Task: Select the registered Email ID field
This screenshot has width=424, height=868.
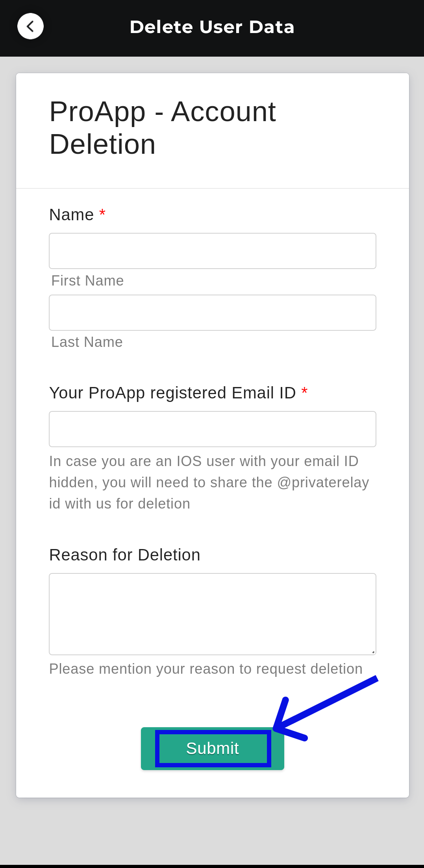Action: 212,429
